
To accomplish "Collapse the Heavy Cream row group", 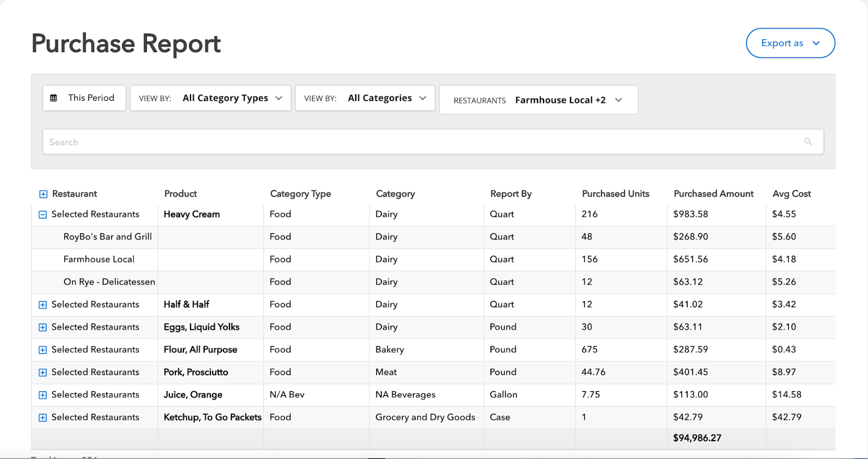I will [x=43, y=215].
